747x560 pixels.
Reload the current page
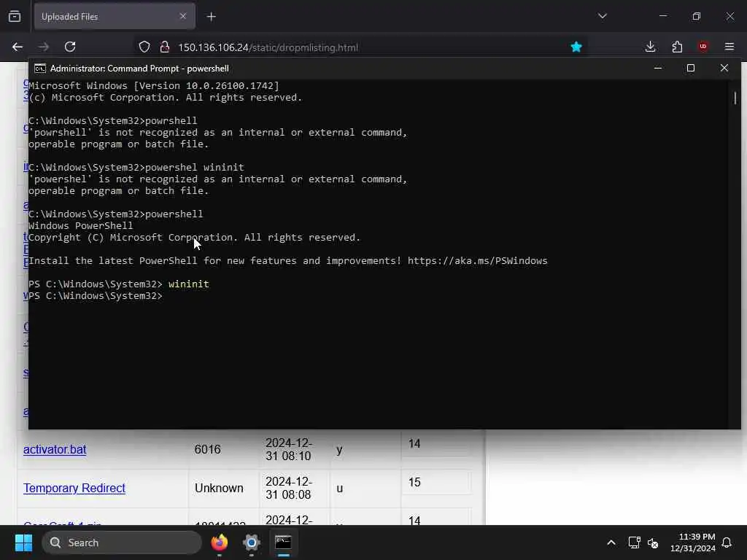click(70, 47)
